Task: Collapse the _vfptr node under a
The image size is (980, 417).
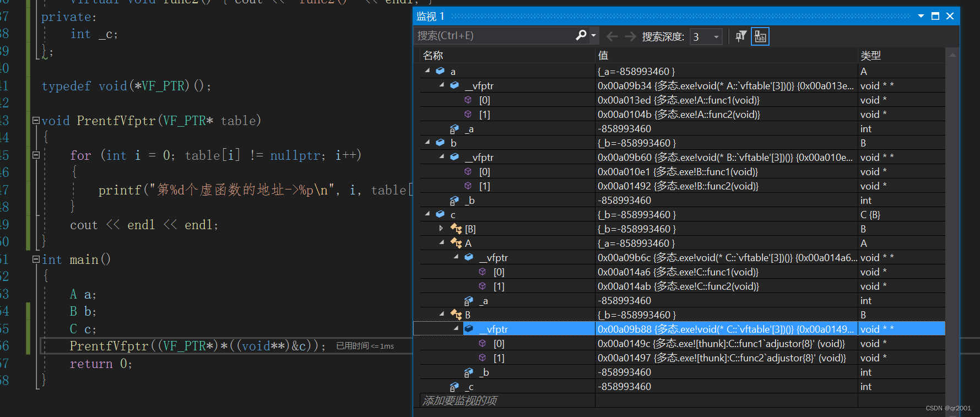Action: pyautogui.click(x=442, y=85)
